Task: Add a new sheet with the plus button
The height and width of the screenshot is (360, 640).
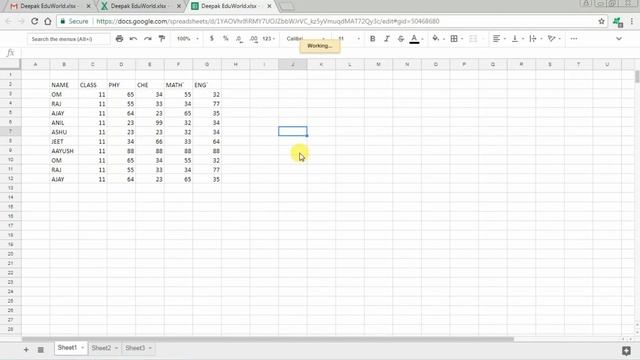Action: pos(26,349)
